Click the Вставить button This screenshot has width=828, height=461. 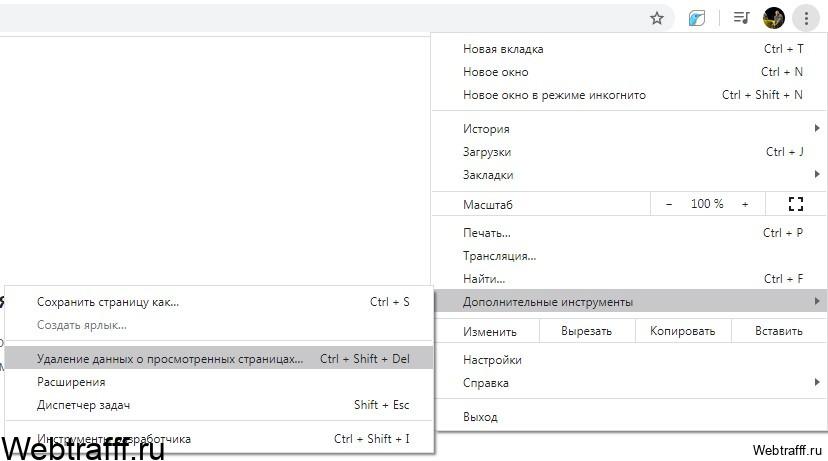click(x=778, y=331)
